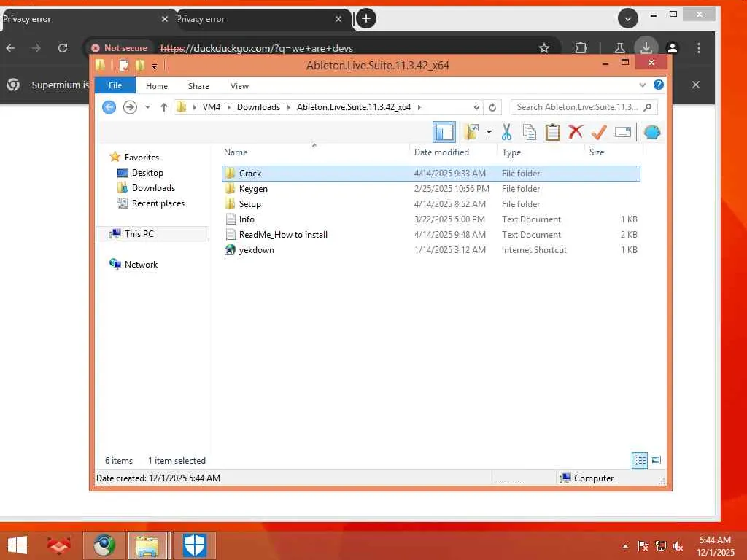Open Customize Quick Access Toolbar dropdown
This screenshot has width=747, height=560.
coord(155,66)
